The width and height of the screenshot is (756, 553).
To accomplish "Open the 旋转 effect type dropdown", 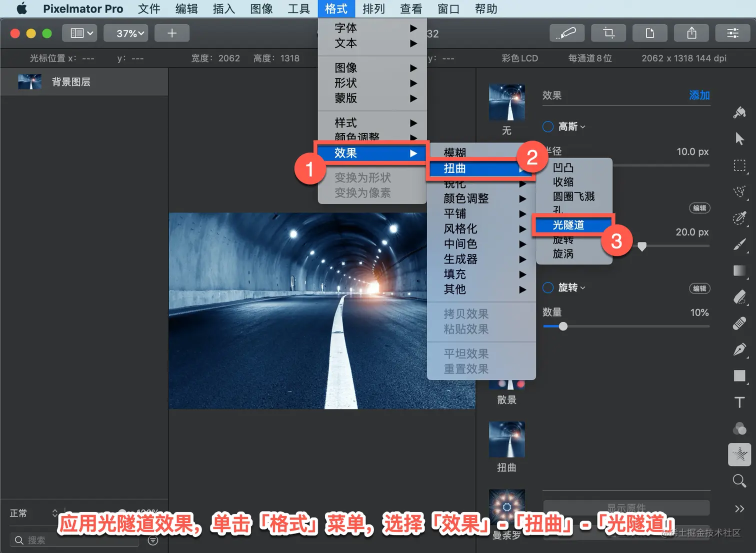I will click(x=572, y=287).
